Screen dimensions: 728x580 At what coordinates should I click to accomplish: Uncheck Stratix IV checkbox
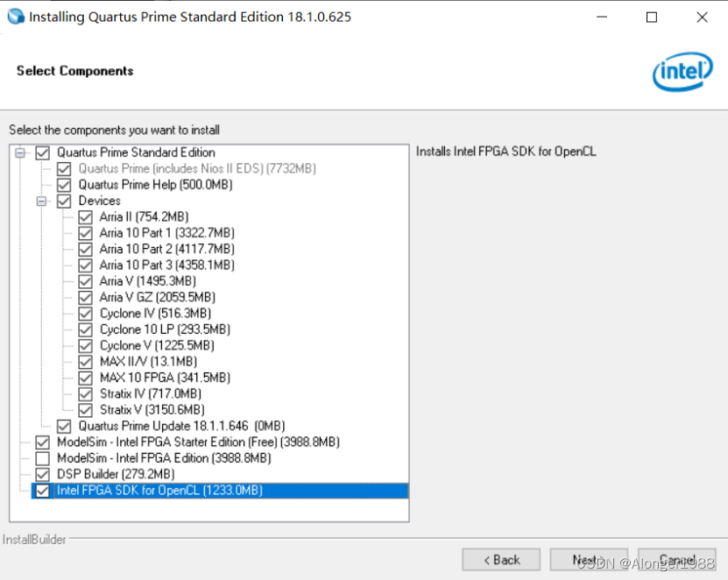tap(86, 394)
